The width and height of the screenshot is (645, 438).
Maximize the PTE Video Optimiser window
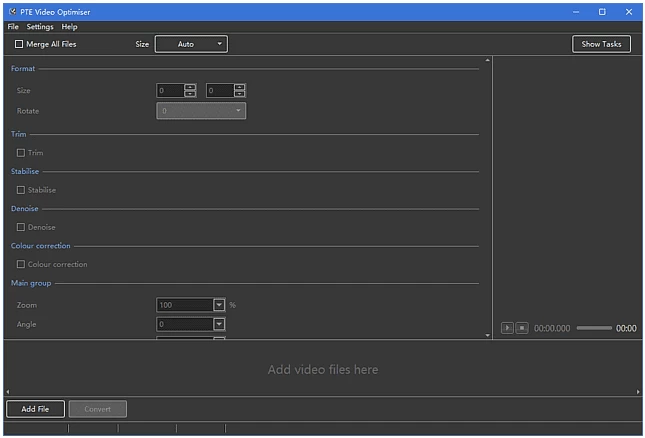tap(602, 11)
